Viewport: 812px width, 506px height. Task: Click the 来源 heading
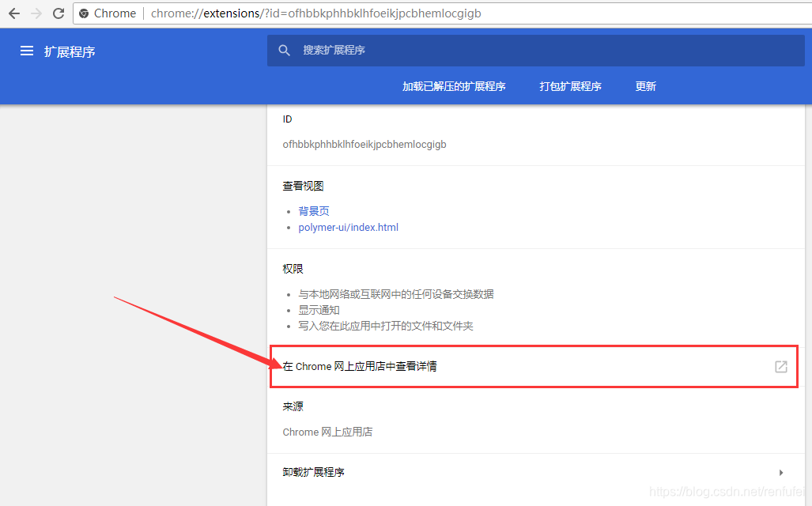point(293,406)
